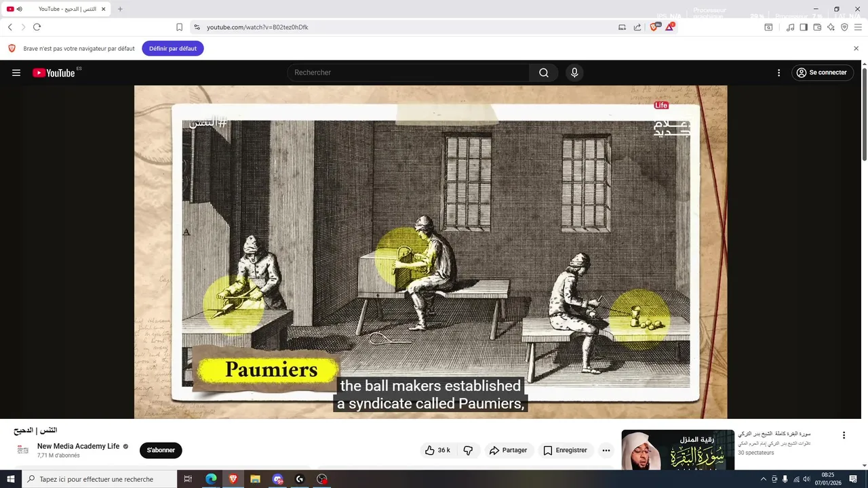Open Task View on taskbar
The height and width of the screenshot is (488, 868).
pyautogui.click(x=189, y=479)
